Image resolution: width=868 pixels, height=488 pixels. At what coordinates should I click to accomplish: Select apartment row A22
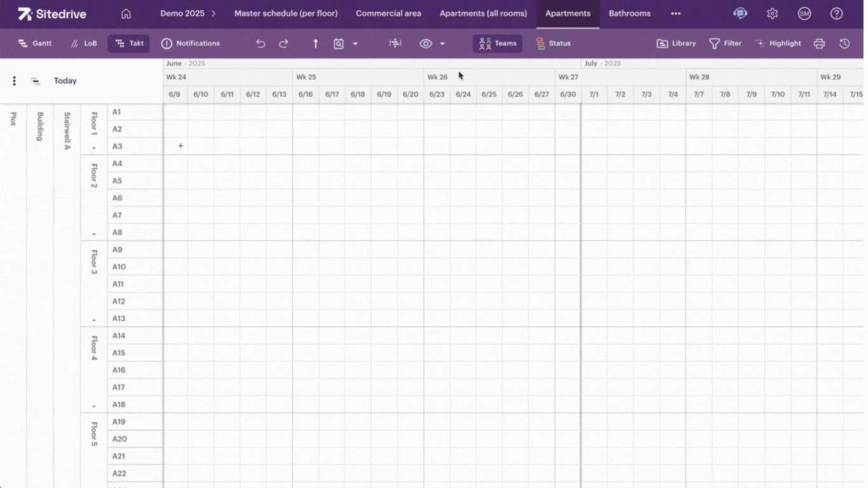coord(135,473)
